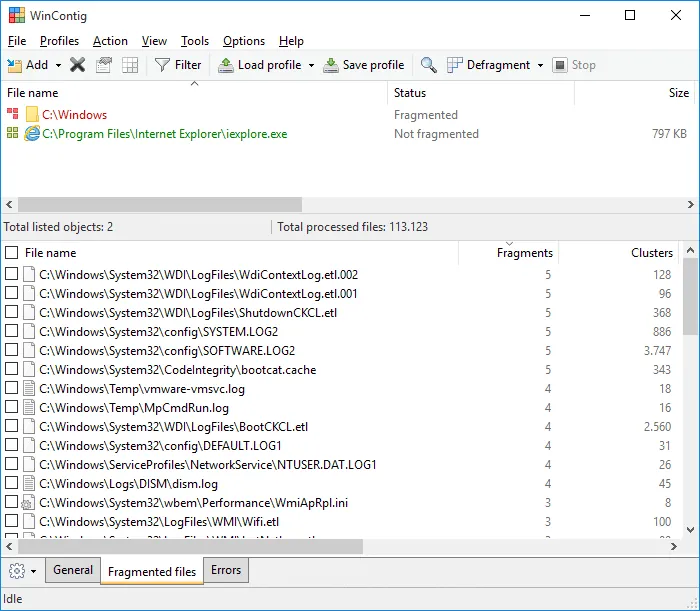Viewport: 700px width, 611px height.
Task: Click the Defragment toolbar icon
Action: pos(455,65)
